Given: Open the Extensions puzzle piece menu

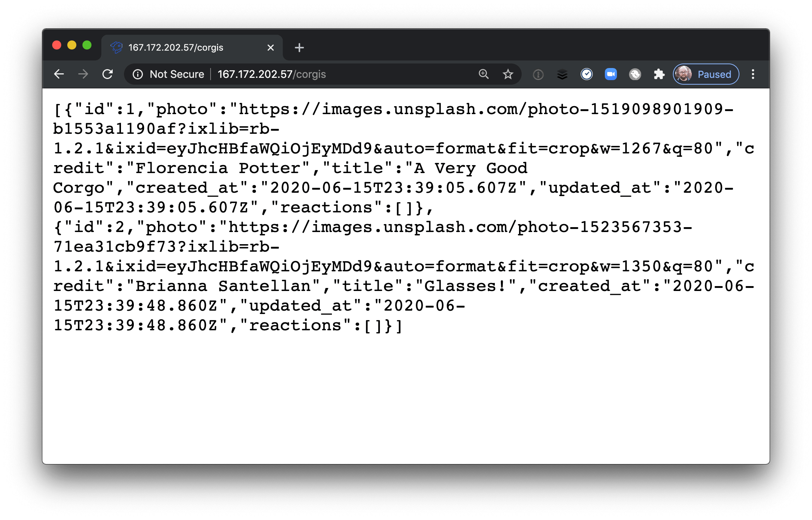Looking at the screenshot, I should click(x=659, y=74).
